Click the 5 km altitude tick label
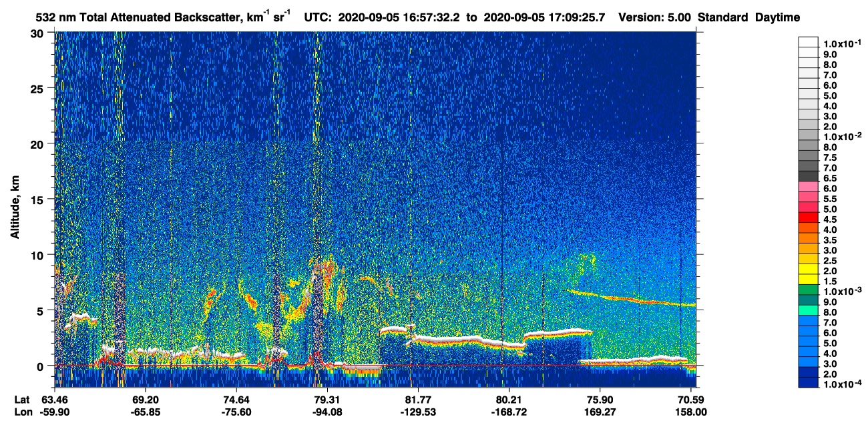Image resolution: width=868 pixels, height=445 pixels. tap(41, 310)
